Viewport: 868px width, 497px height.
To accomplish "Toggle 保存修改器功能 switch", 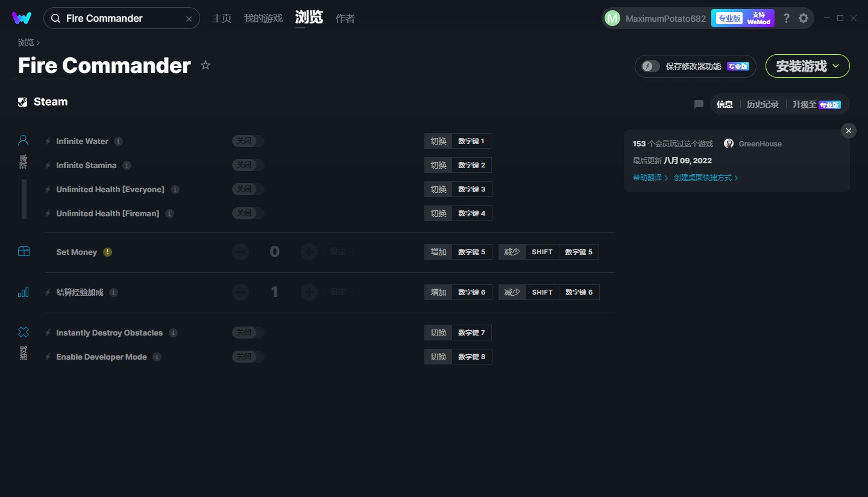I will 650,66.
